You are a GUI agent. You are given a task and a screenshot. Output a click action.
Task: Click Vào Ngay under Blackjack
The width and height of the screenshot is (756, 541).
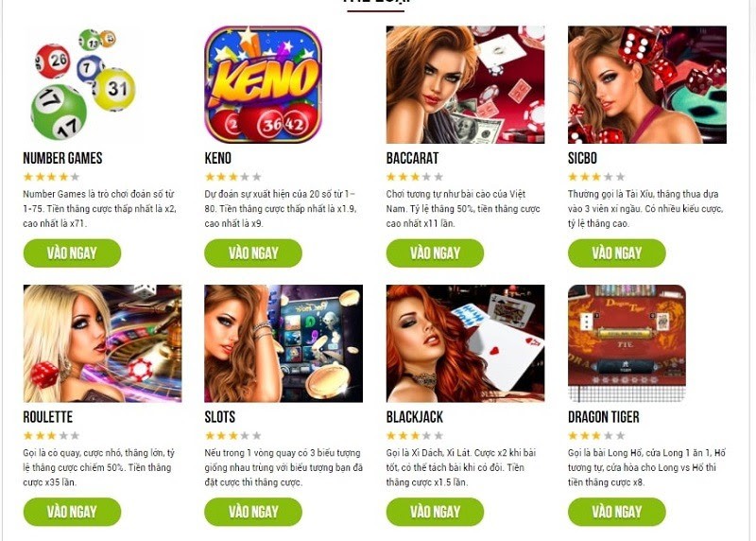(435, 512)
